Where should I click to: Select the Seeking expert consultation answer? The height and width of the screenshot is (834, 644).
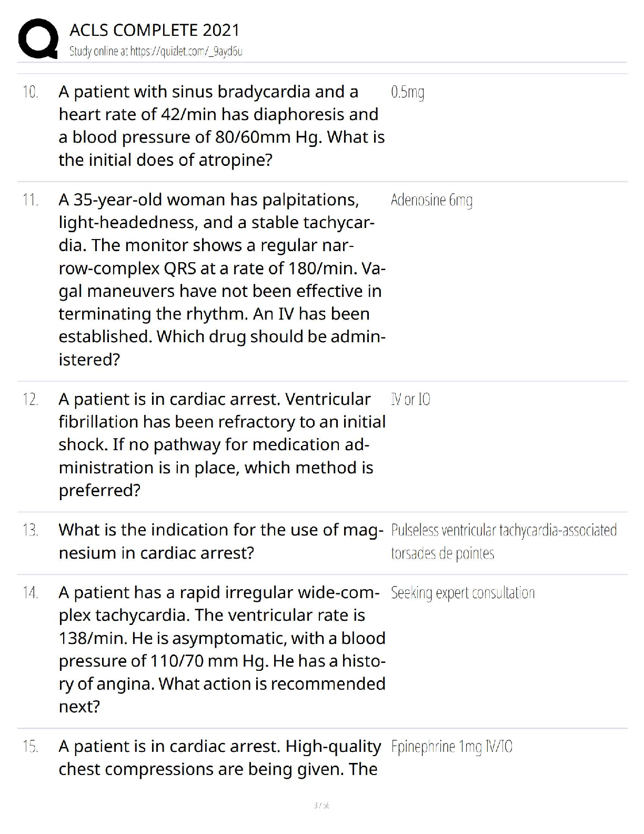(x=462, y=593)
